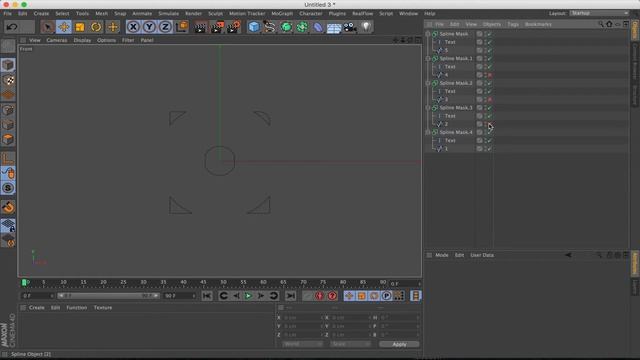Toggle the Z-axis lock
Screen dimensions: 640x360
point(165,27)
